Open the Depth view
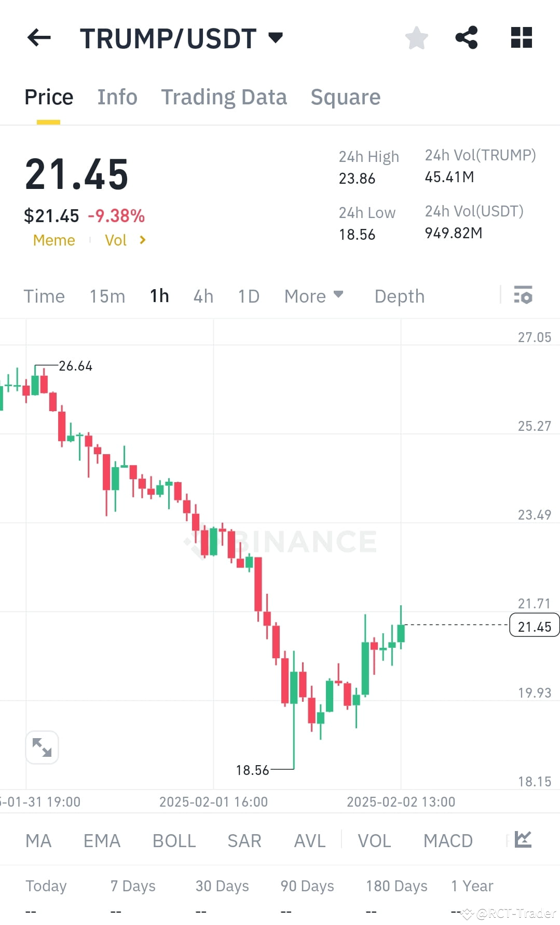The height and width of the screenshot is (925, 560). click(x=399, y=295)
